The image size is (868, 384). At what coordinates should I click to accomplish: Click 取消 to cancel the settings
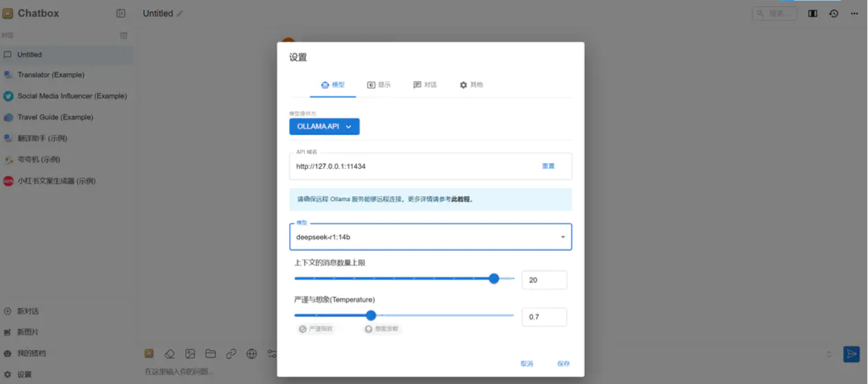click(527, 364)
